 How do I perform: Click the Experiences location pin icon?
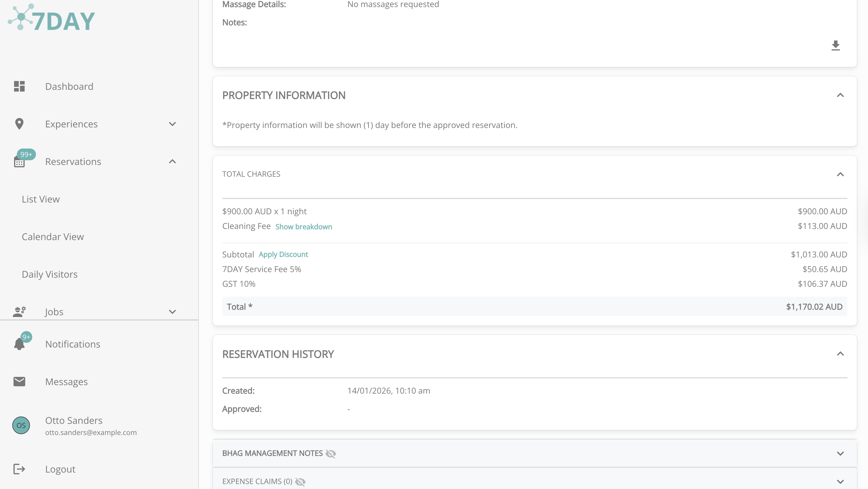click(x=19, y=124)
